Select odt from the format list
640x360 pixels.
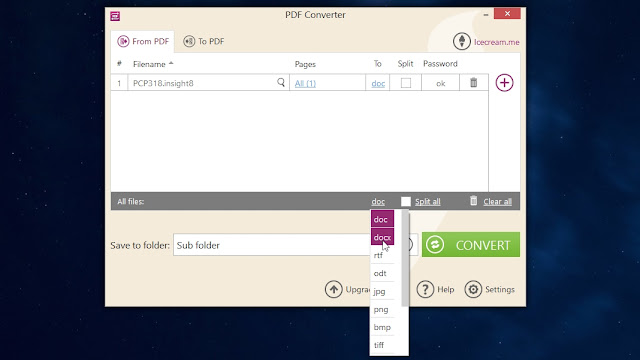(x=382, y=273)
